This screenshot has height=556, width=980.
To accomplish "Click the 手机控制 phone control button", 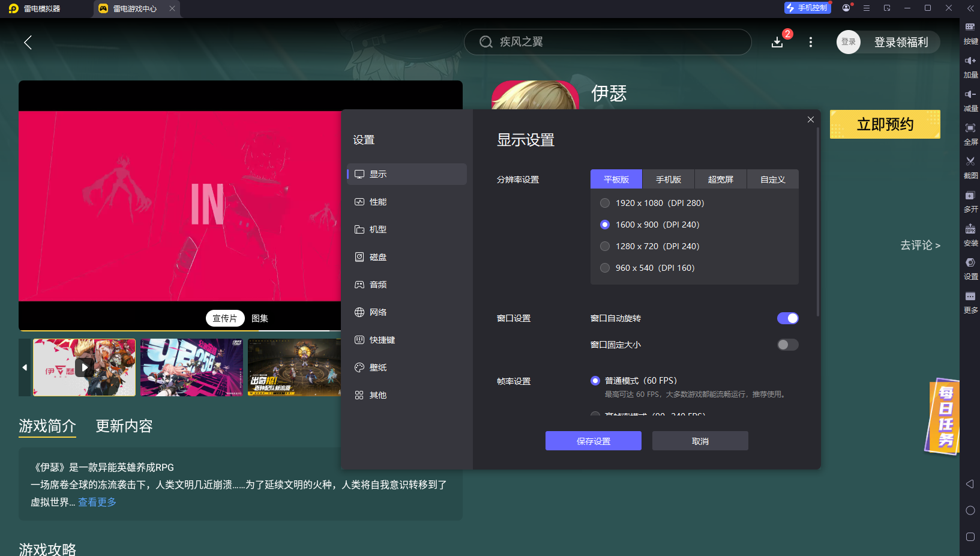I will tap(808, 8).
